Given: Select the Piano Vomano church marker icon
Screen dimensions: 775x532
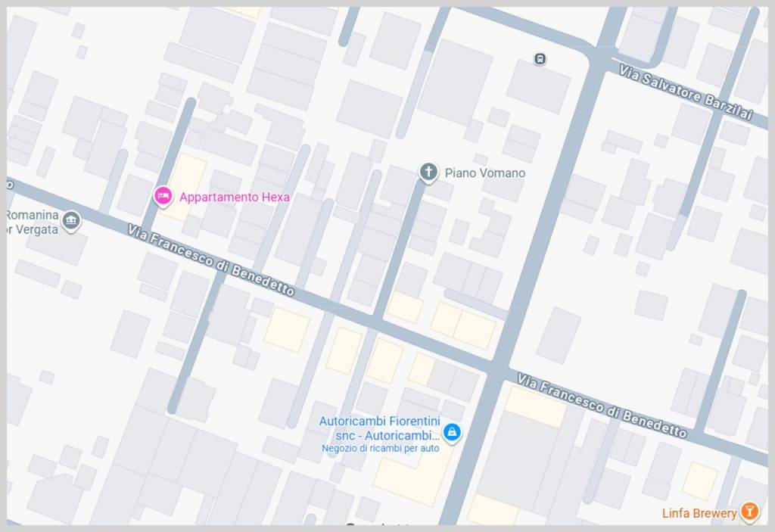Looking at the screenshot, I should [x=428, y=173].
